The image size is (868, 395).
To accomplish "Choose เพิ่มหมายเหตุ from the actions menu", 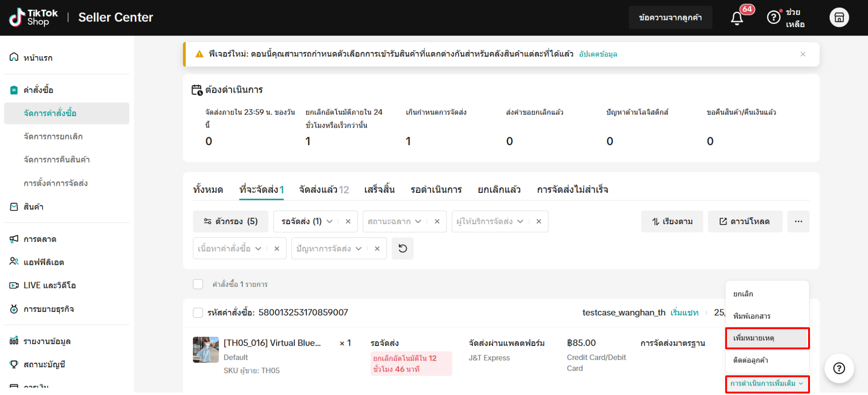I will (767, 338).
